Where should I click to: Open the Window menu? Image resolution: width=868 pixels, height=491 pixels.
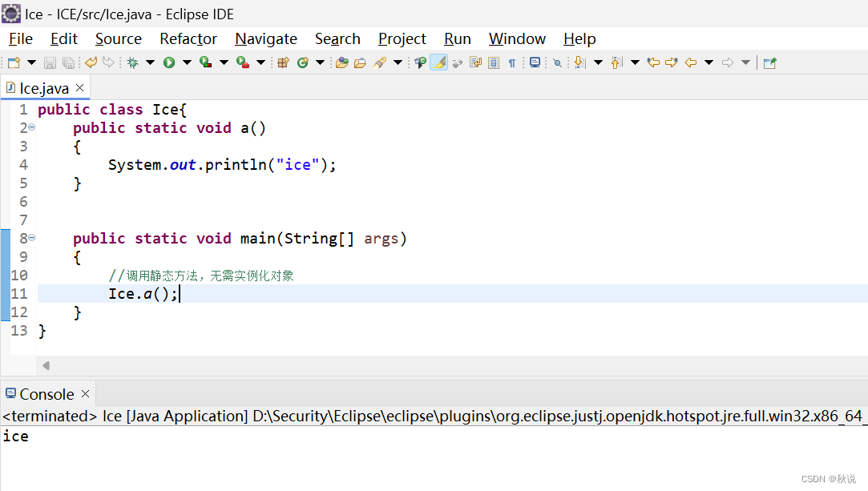[517, 38]
